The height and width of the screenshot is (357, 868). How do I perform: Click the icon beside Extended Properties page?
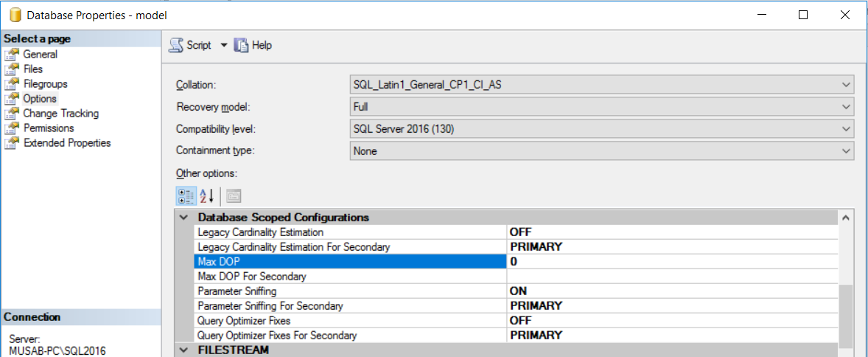click(12, 143)
